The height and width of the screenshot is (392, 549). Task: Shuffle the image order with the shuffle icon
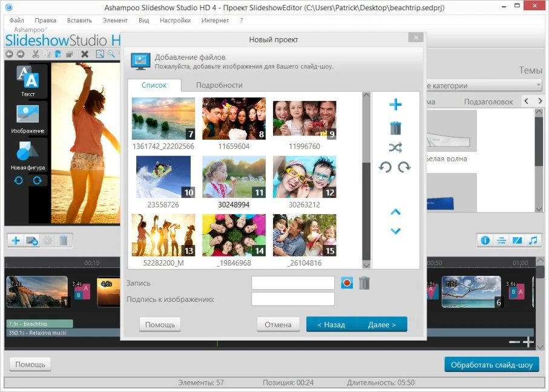(x=395, y=148)
